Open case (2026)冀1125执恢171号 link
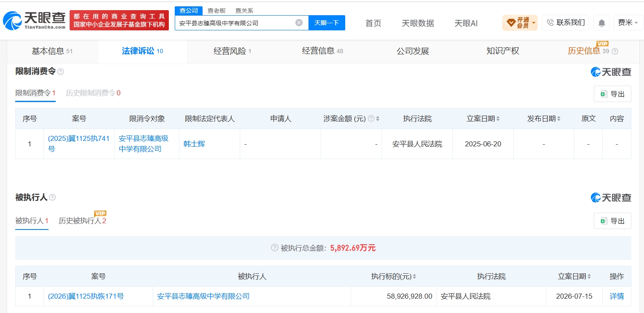 point(86,296)
